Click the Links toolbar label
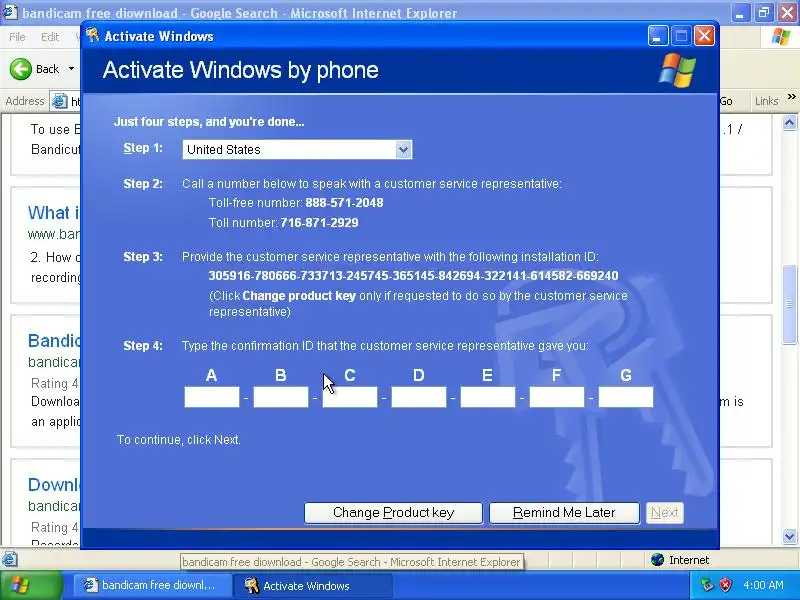 click(x=766, y=101)
